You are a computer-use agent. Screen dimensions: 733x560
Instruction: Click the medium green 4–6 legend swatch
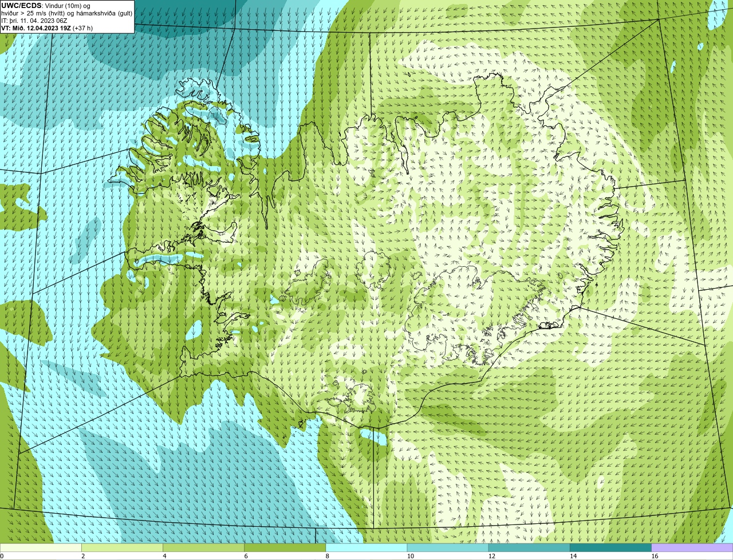point(203,548)
